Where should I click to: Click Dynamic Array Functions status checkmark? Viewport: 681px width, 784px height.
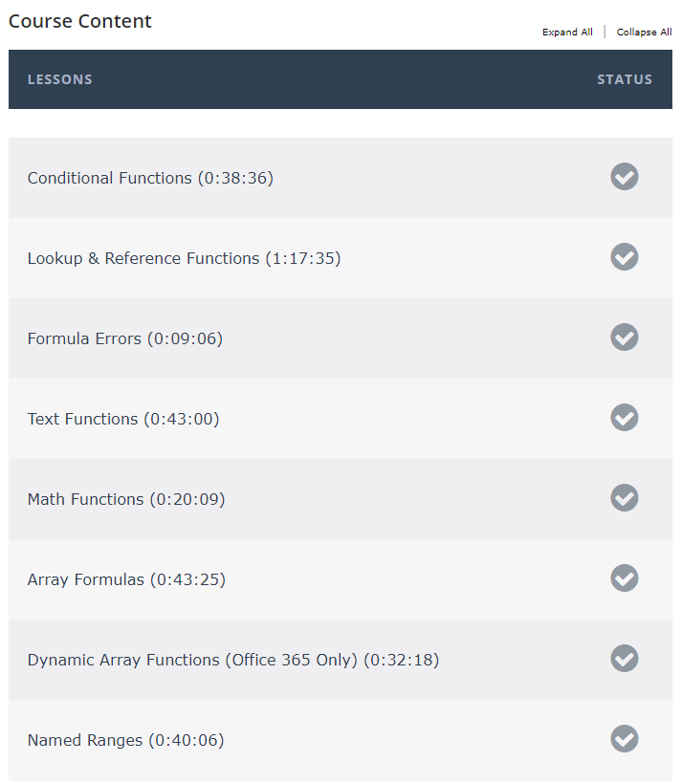624,659
